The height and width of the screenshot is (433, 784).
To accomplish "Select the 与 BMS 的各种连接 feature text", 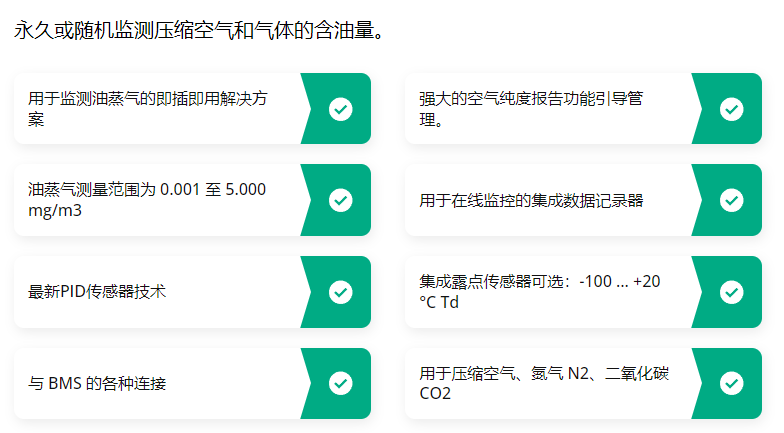I will coord(97,384).
